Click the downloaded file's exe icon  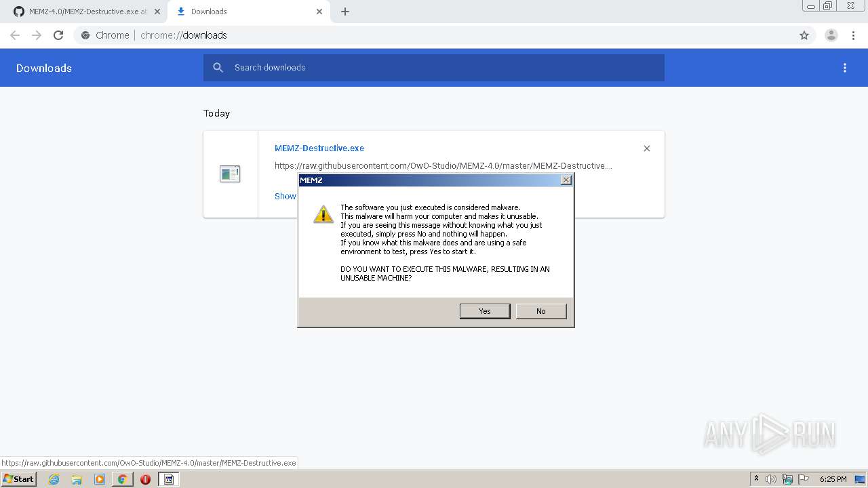pos(230,174)
